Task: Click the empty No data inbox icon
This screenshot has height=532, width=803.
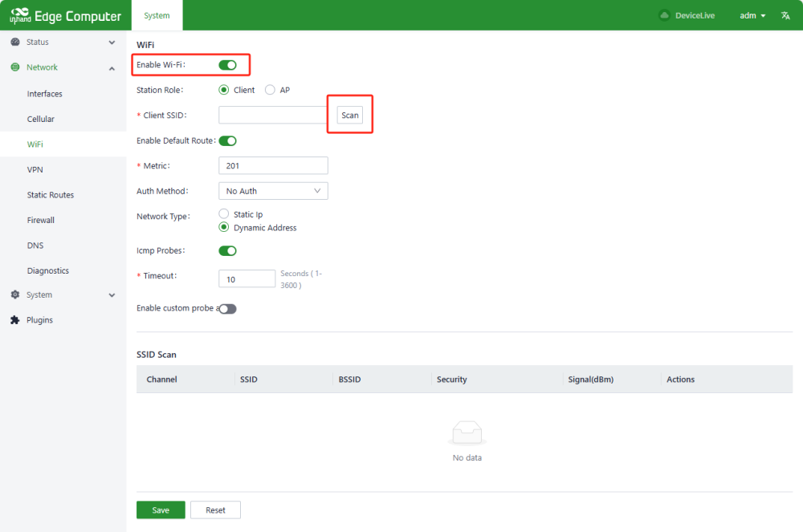Action: 467,433
